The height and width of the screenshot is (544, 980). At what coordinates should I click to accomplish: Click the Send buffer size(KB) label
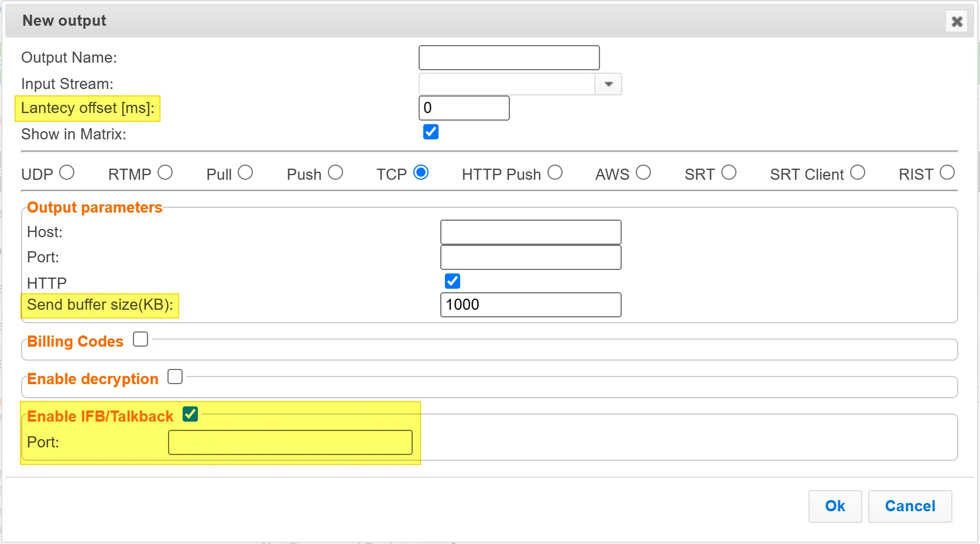pyautogui.click(x=100, y=305)
